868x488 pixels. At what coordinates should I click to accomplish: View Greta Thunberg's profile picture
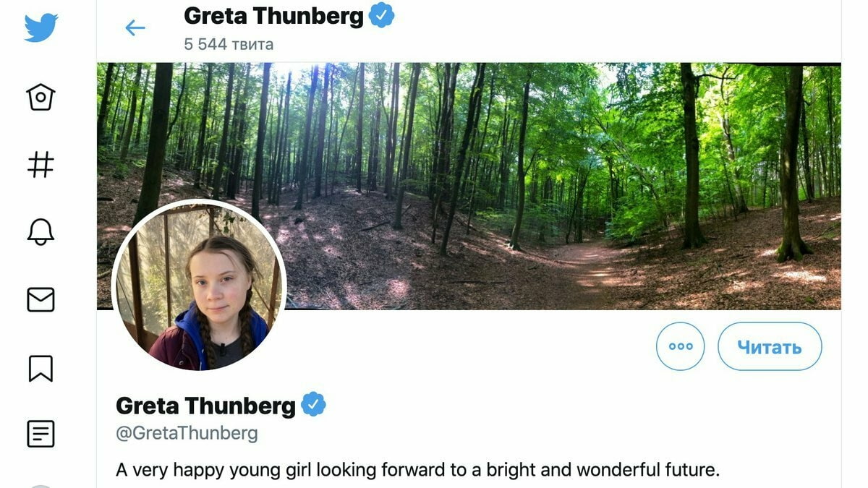[199, 285]
